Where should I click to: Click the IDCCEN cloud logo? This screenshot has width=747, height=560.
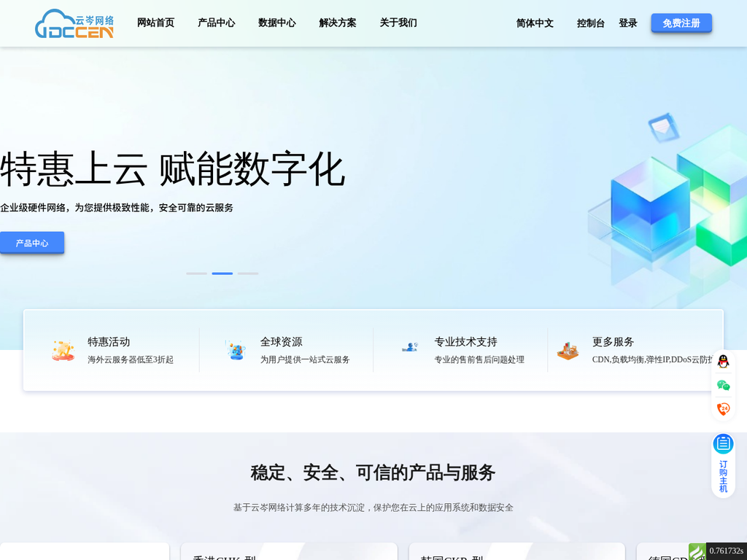(74, 23)
